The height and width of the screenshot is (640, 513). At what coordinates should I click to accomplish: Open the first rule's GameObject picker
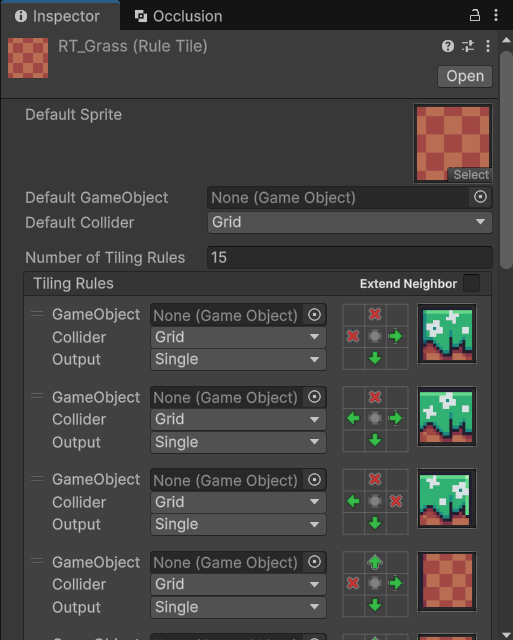tap(314, 315)
